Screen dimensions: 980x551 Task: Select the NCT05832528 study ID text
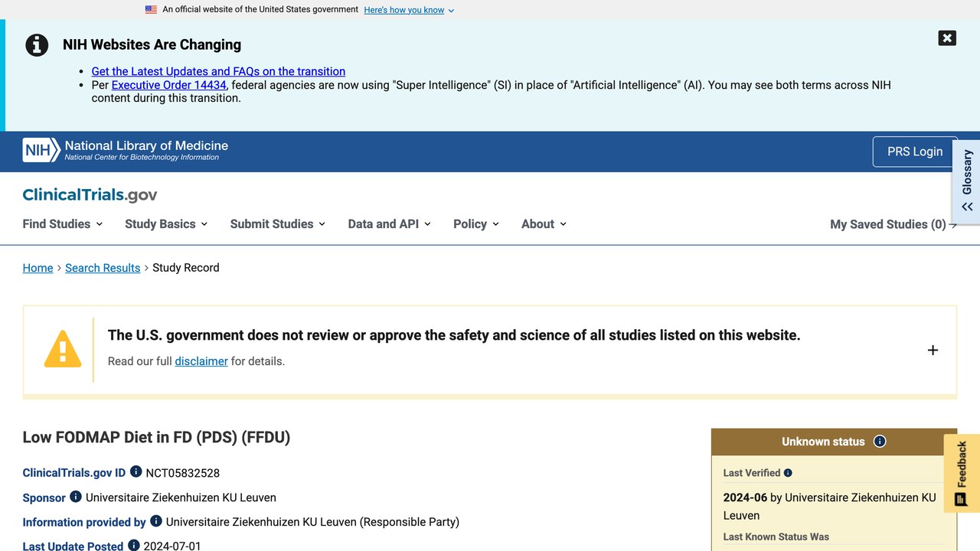pyautogui.click(x=183, y=473)
